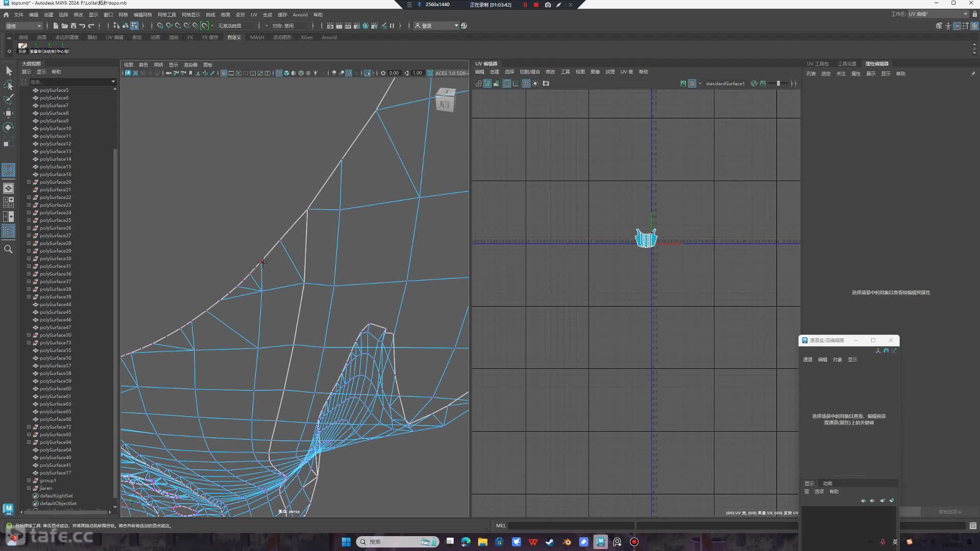Screen dimensions: 980x551
Task: Click the recorder screenshot camera icon
Action: click(548, 5)
